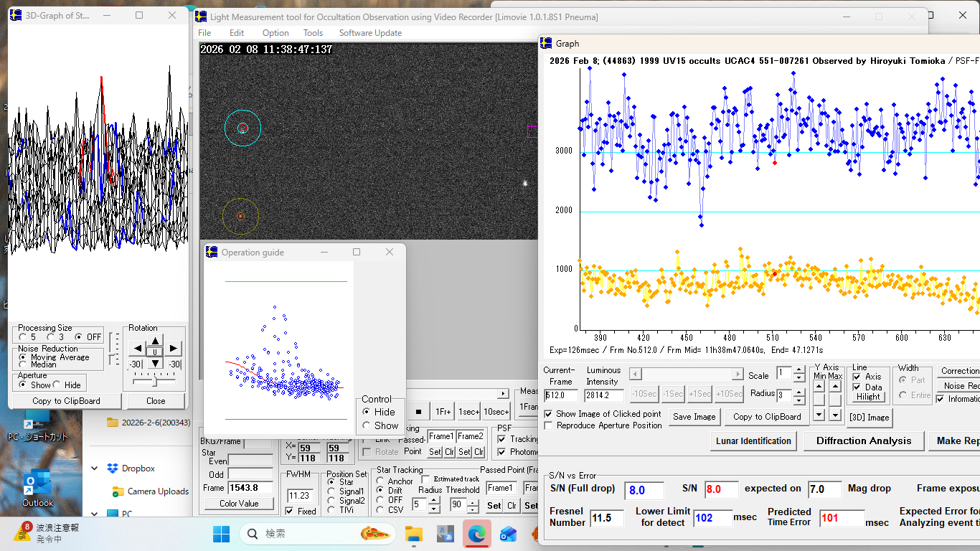Enable Reproduce Aperture Position checkbox

(549, 425)
